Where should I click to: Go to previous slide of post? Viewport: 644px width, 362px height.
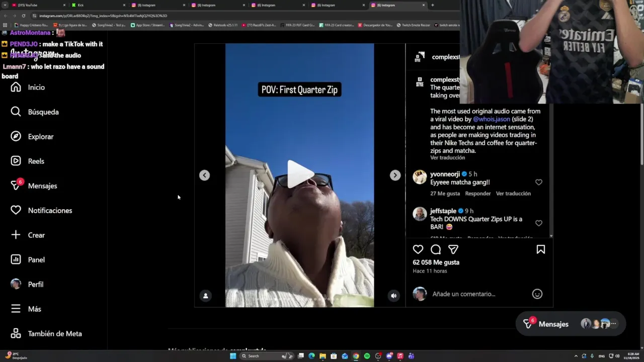(x=204, y=175)
